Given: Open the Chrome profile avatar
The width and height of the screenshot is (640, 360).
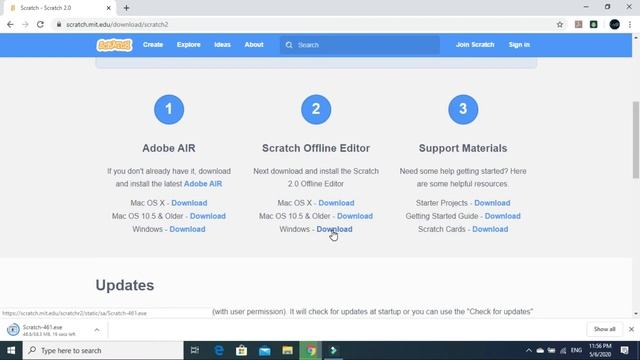Looking at the screenshot, I should click(x=615, y=24).
